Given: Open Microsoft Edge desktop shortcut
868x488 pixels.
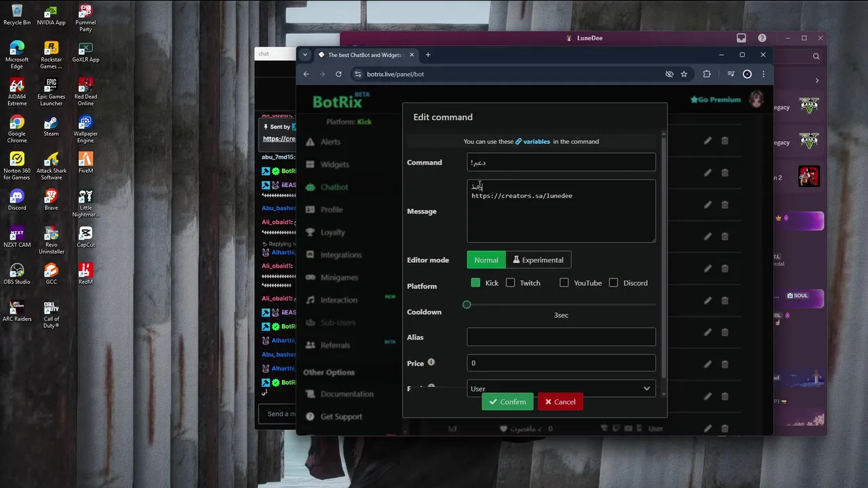Looking at the screenshot, I should click(x=17, y=55).
